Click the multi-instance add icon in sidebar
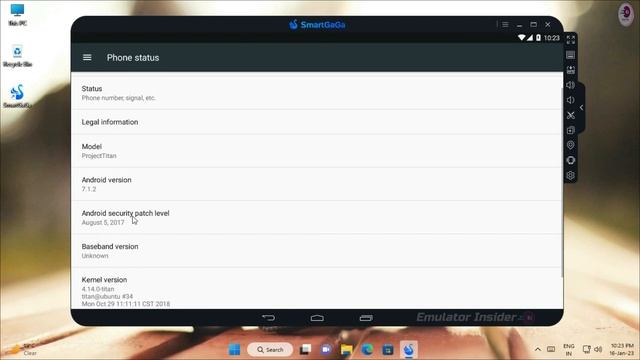 (x=571, y=130)
